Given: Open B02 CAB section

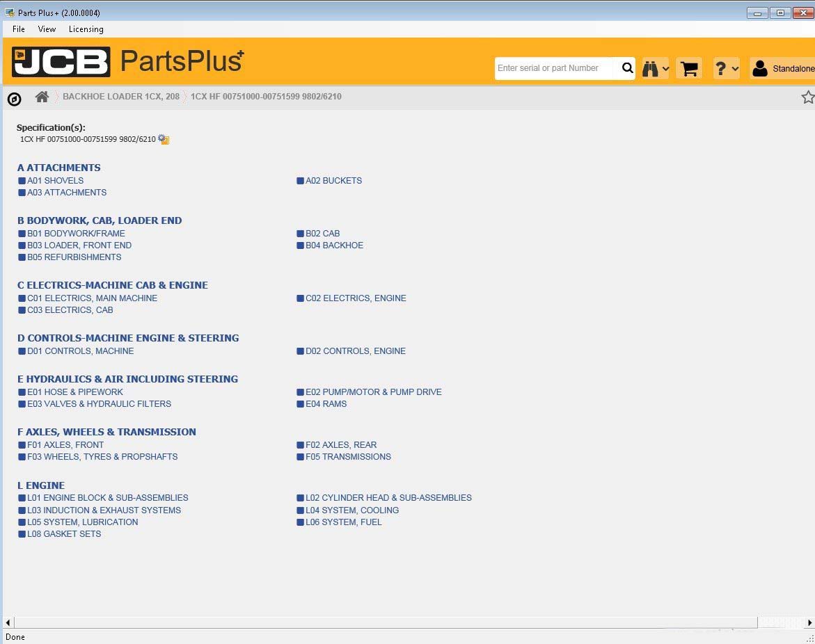Looking at the screenshot, I should click(x=323, y=234).
